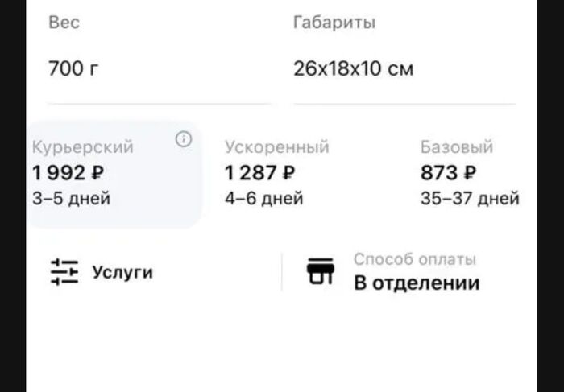The width and height of the screenshot is (564, 392).
Task: Select the 1 287 ₽ price
Action: click(x=260, y=172)
